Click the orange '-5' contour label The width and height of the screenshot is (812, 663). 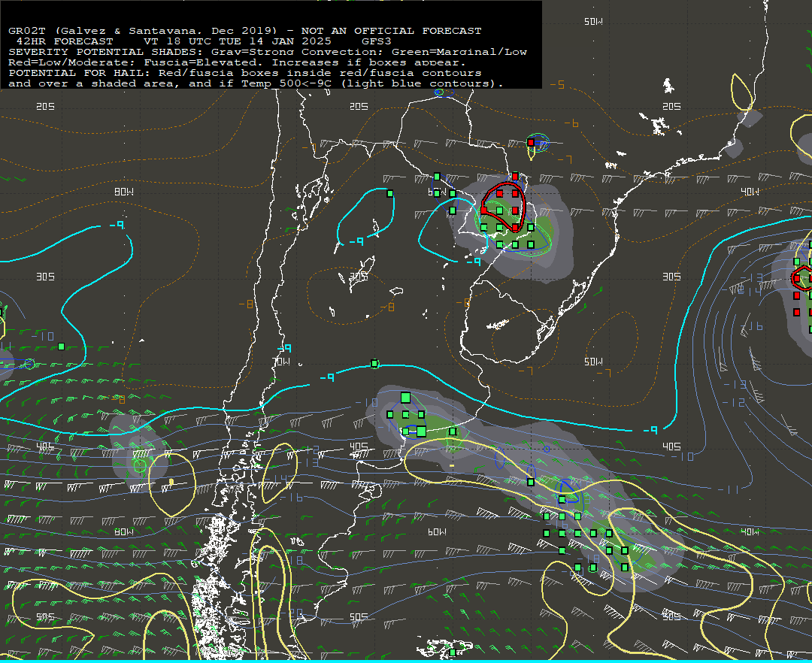click(558, 85)
